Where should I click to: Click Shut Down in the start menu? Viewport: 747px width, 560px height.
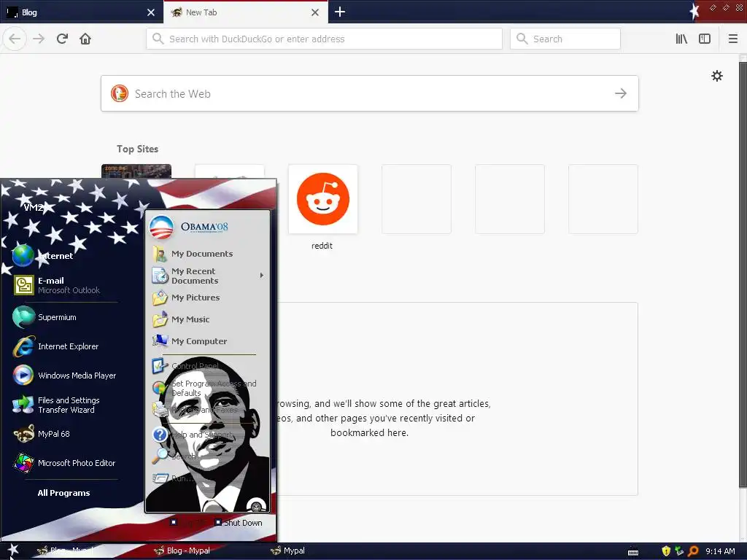tap(239, 522)
